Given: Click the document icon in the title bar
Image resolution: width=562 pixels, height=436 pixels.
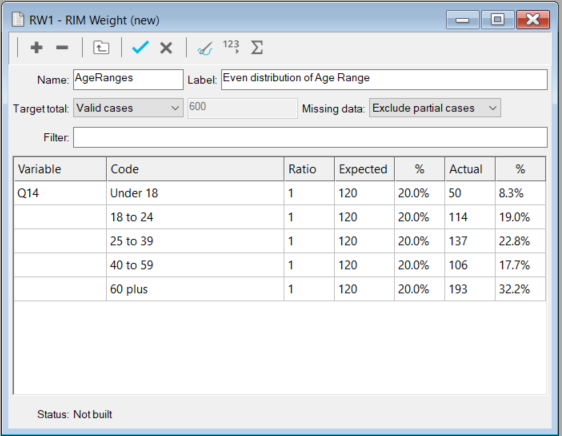Looking at the screenshot, I should click(18, 19).
